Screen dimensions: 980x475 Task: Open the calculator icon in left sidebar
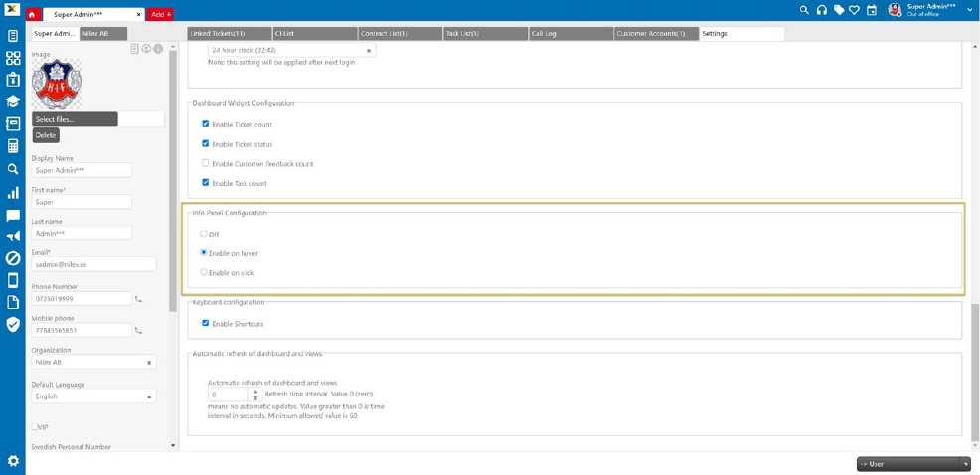13,146
